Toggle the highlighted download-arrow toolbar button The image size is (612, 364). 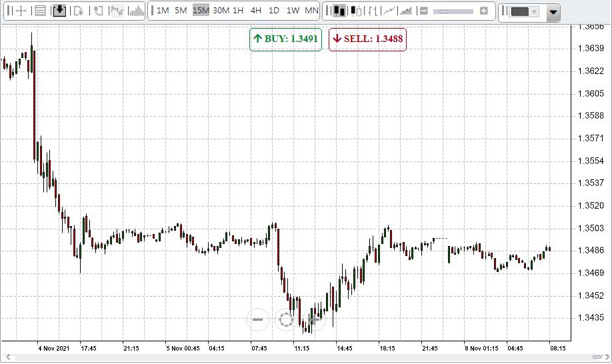point(59,11)
